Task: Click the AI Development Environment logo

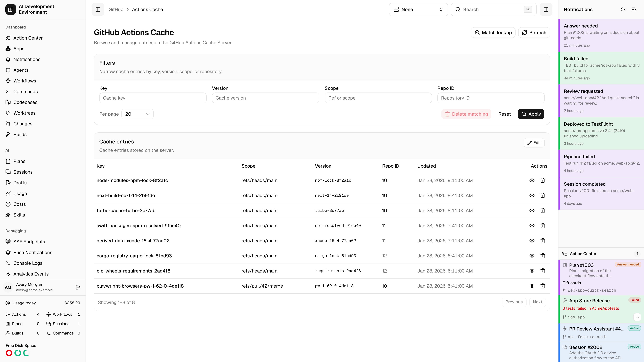Action: point(11,10)
